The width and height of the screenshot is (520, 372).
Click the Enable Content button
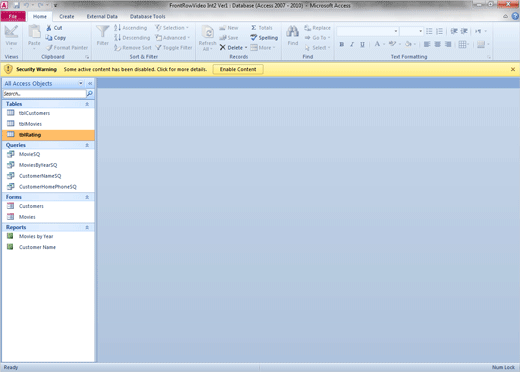[238, 69]
